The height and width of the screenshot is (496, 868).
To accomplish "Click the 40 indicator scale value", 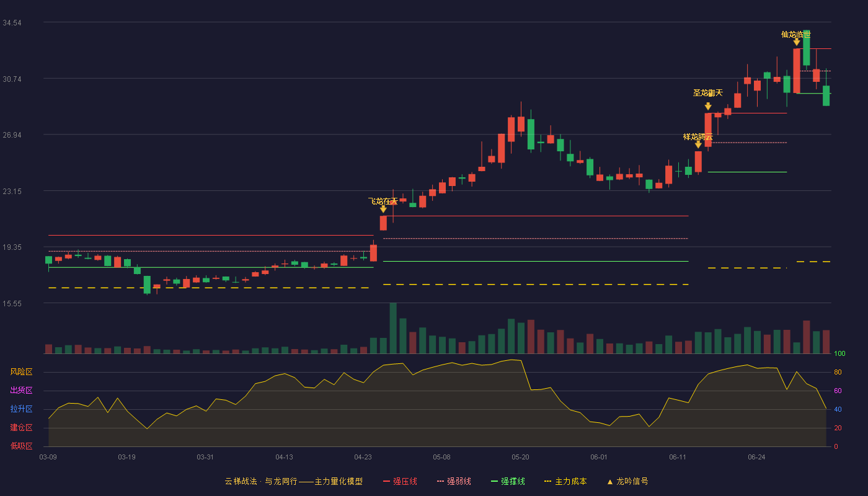I will pos(838,409).
